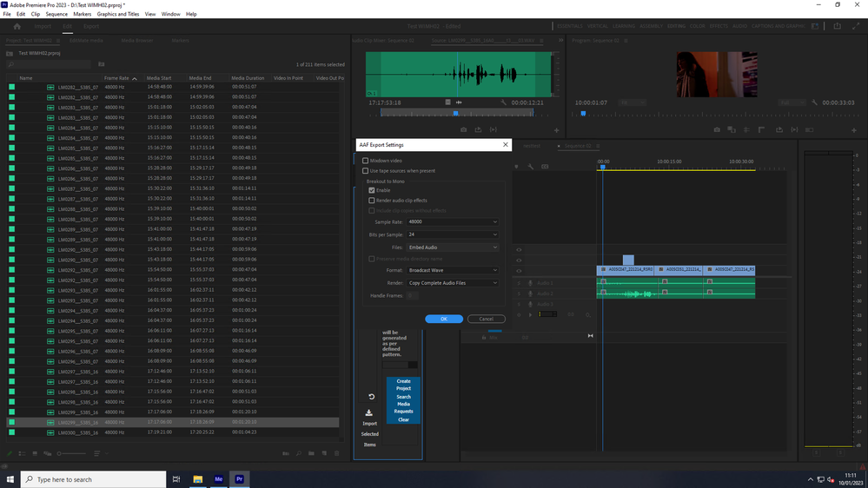This screenshot has height=488, width=868.
Task: Open Source monitor button editor plus
Action: (556, 130)
